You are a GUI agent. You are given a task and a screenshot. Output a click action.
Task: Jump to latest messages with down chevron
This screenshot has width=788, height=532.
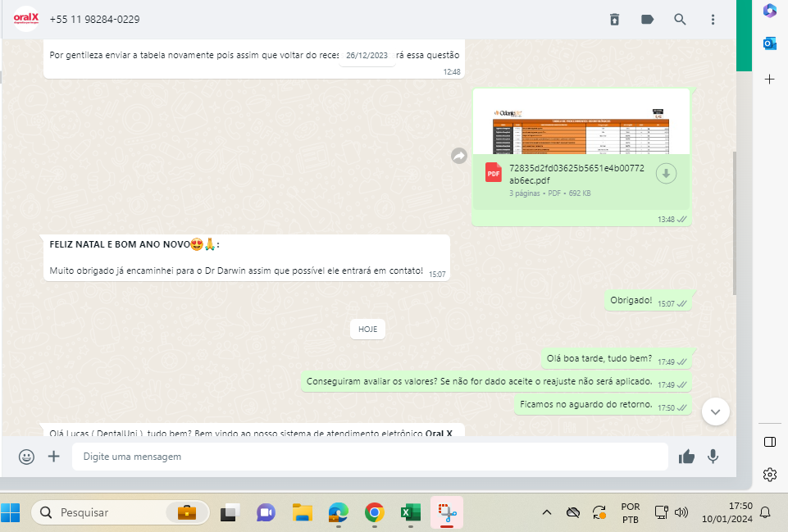(716, 412)
